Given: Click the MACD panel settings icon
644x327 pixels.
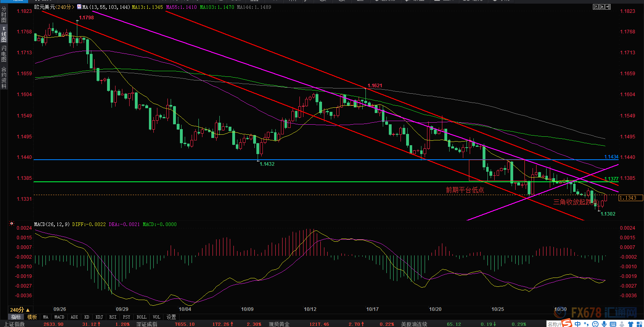Looking at the screenshot, I should coord(12,224).
